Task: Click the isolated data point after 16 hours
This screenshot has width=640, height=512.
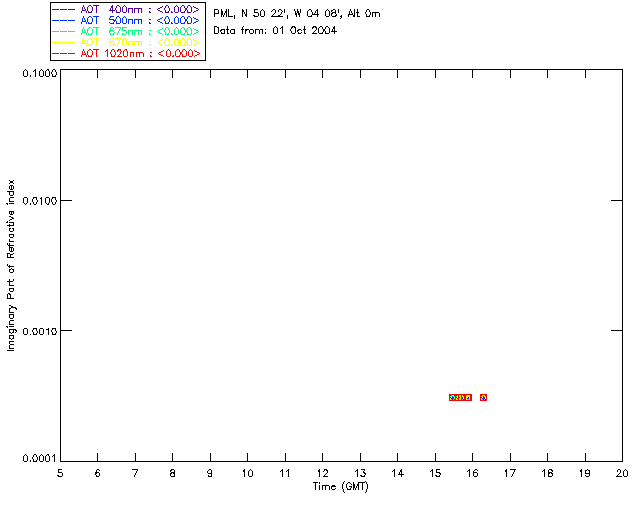Action: 483,397
